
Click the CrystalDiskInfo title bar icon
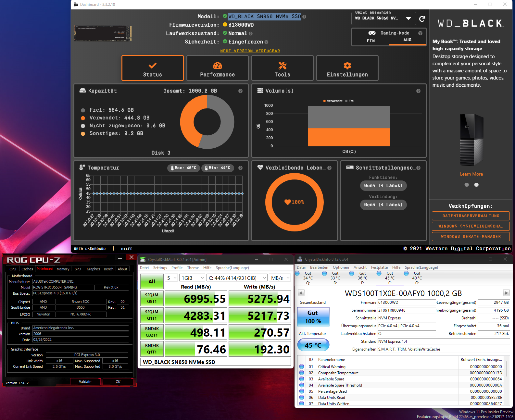(300, 259)
